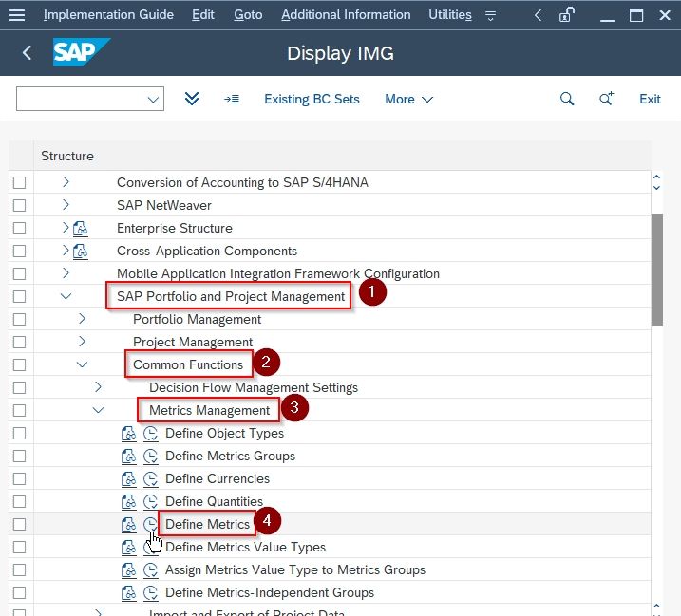This screenshot has height=616, width=681.
Task: Open documentation icon for Define Metrics Groups
Action: [x=128, y=456]
